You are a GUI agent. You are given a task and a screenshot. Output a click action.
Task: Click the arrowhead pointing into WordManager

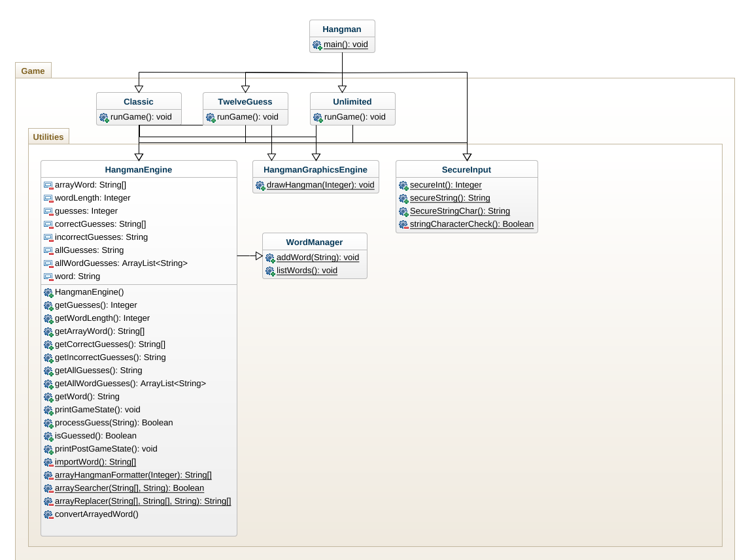(259, 256)
